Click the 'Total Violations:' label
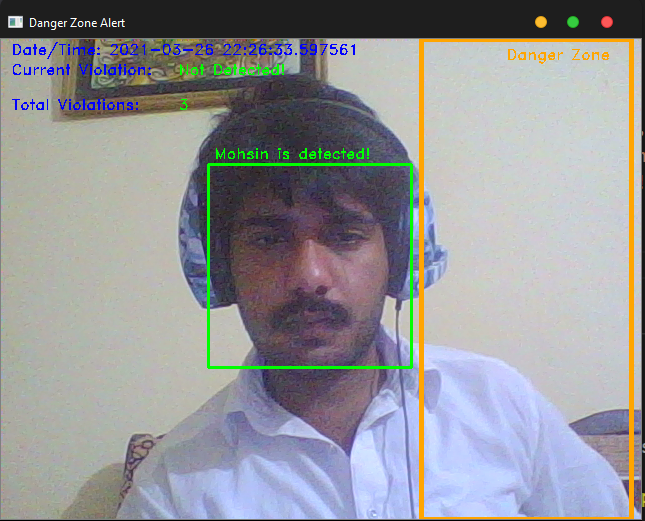Image resolution: width=645 pixels, height=521 pixels. click(x=76, y=105)
